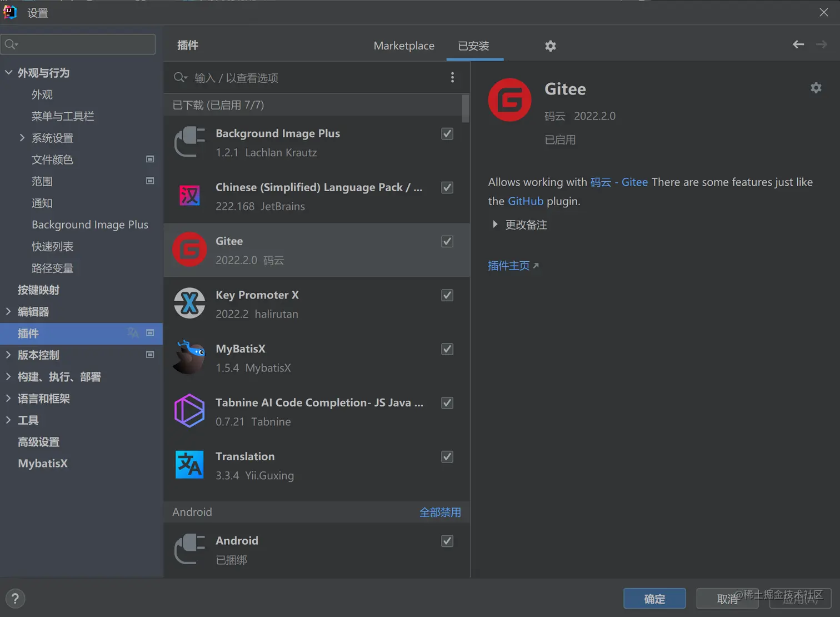Expand the 系统设置 node
Viewport: 840px width, 617px height.
(22, 137)
